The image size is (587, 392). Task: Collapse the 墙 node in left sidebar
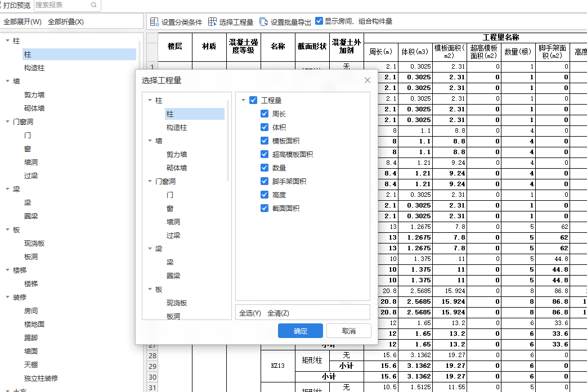[x=7, y=81]
